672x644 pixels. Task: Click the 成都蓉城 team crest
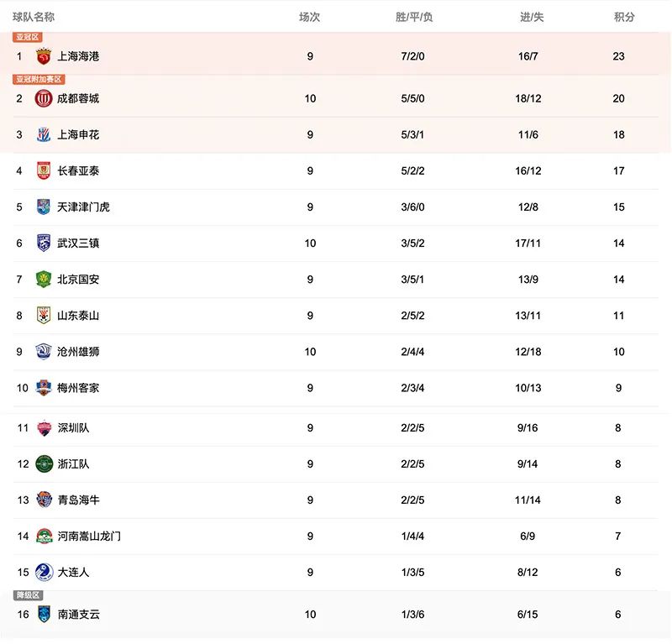44,98
